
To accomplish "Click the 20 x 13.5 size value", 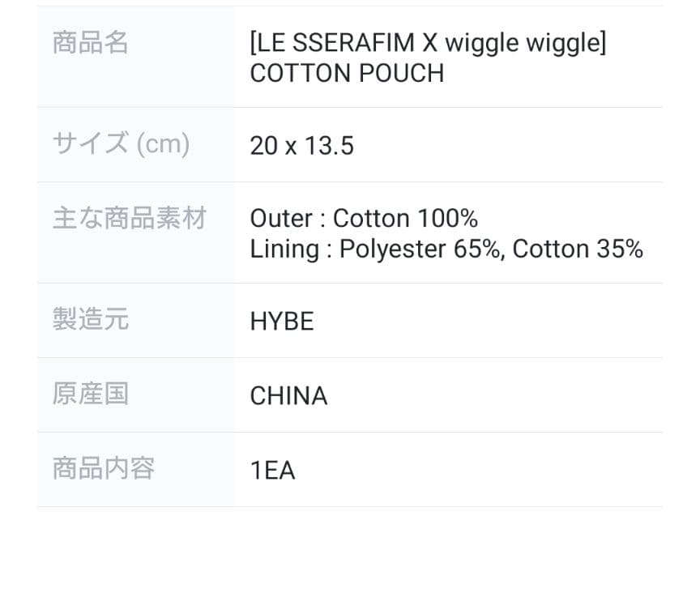I will click(301, 146).
